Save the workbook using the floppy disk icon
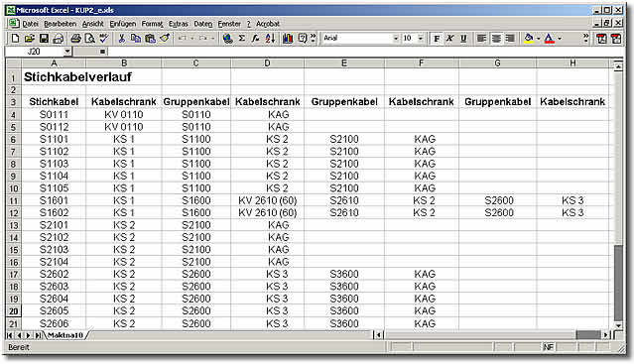 click(x=44, y=39)
